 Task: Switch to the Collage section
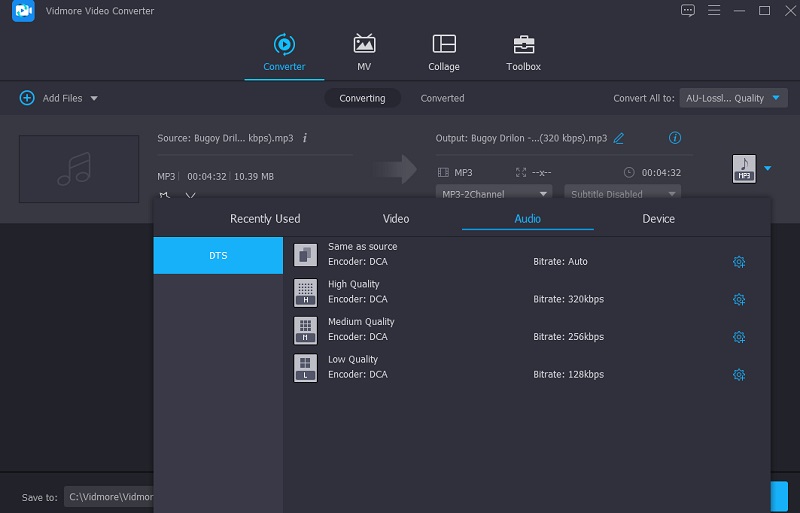click(444, 52)
